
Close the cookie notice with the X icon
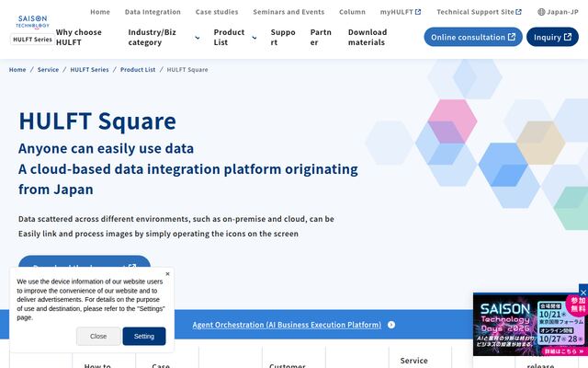[x=167, y=274]
